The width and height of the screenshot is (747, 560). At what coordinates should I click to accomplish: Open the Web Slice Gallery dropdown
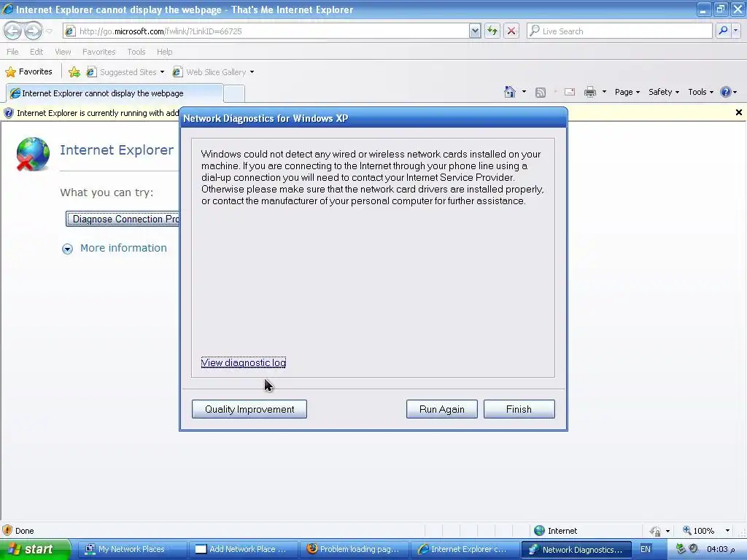coord(214,72)
